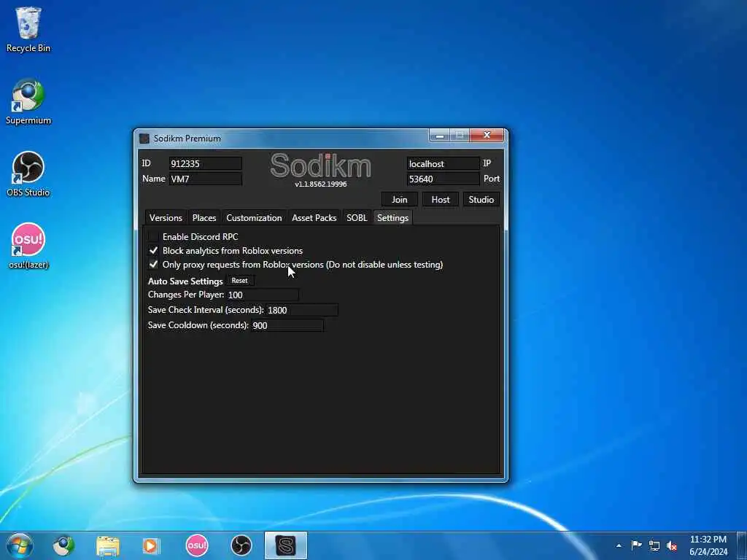
Task: Uncheck Only proxy requests from Roblox versions
Action: coord(153,264)
